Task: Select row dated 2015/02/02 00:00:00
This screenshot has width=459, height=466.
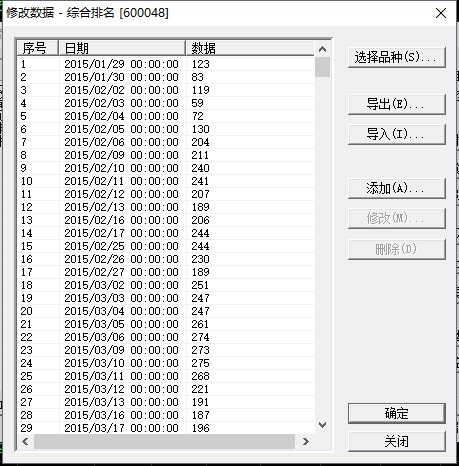Action: (166, 90)
